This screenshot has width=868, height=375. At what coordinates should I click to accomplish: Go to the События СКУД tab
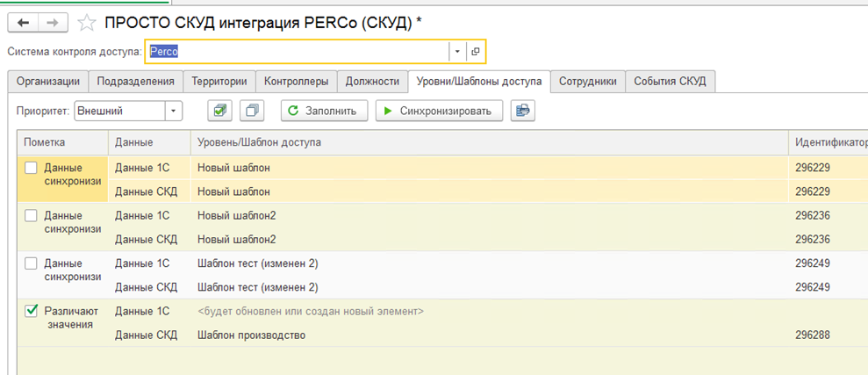[x=671, y=81]
